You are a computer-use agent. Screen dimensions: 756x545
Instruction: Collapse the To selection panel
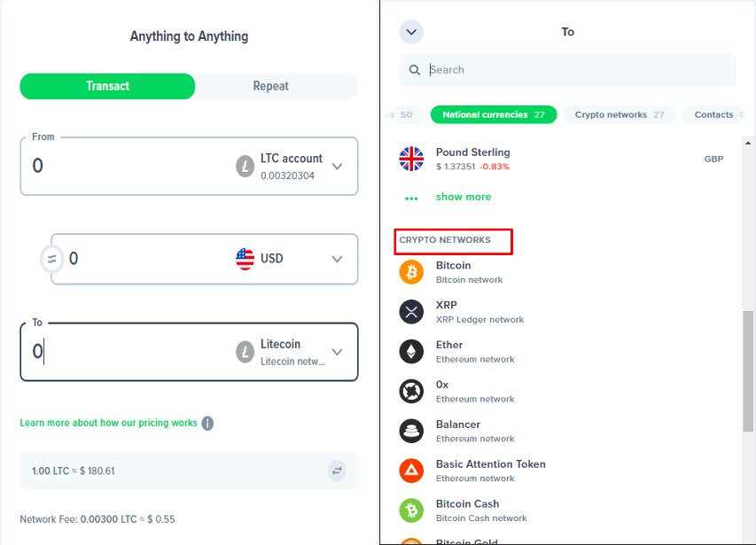pyautogui.click(x=411, y=33)
